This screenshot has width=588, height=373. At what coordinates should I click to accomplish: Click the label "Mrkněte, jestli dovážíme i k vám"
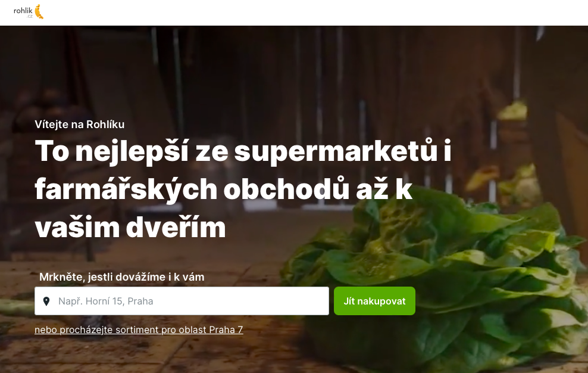pos(122,277)
